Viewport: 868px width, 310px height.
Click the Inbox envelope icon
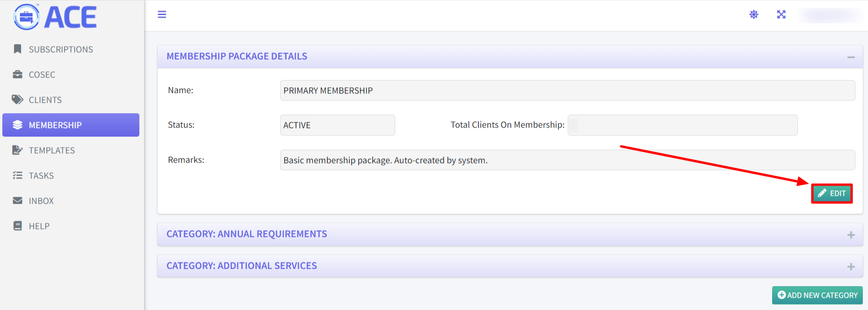pos(18,201)
